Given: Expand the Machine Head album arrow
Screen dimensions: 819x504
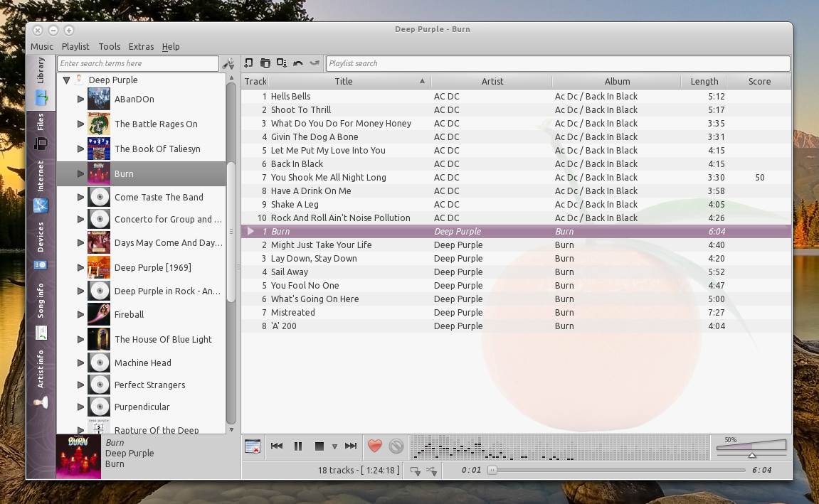Looking at the screenshot, I should click(x=80, y=363).
